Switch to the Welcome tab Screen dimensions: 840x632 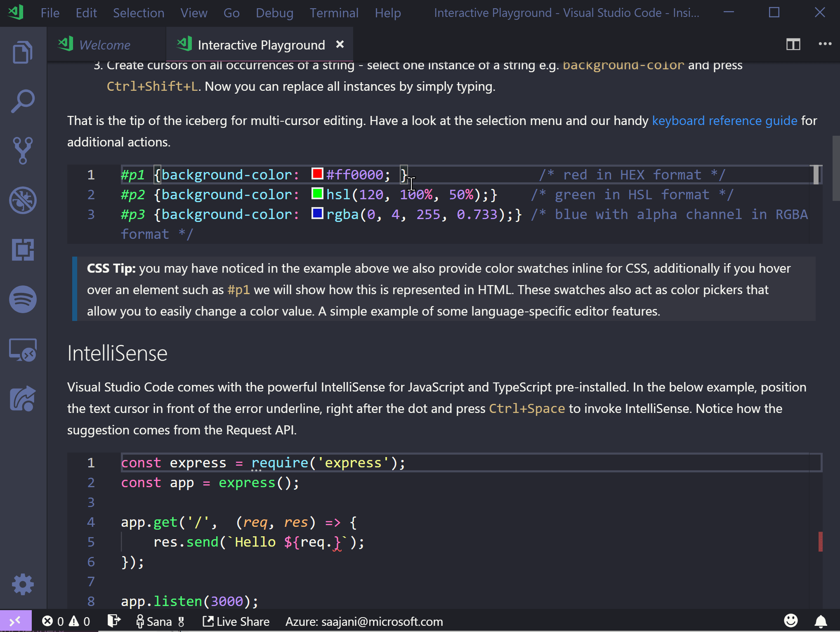click(104, 45)
